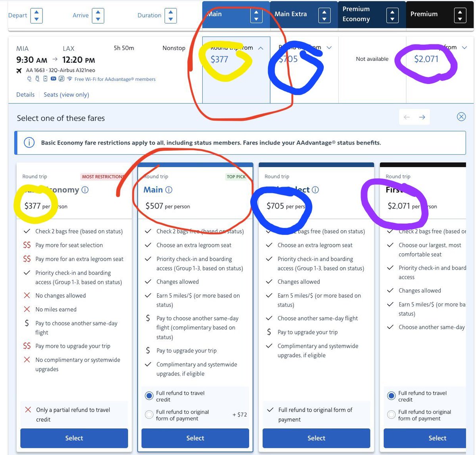Sort by Main cabin price

pyautogui.click(x=256, y=15)
